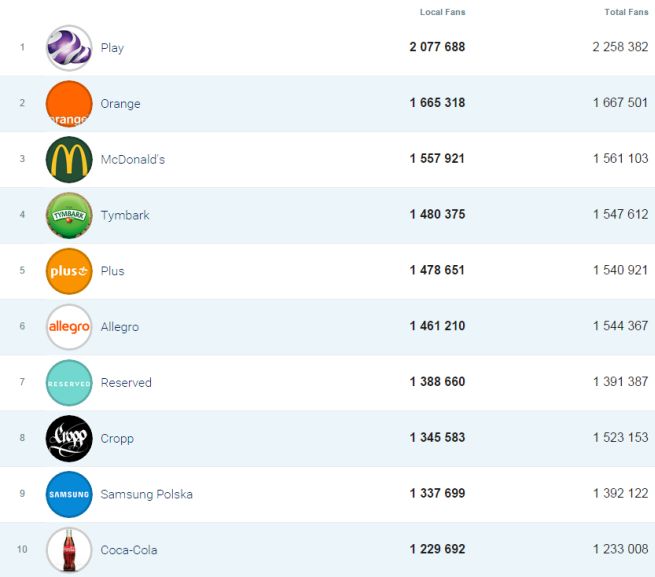Open the McDonald's brand name link
Screen dimensions: 655x577
[x=133, y=160]
